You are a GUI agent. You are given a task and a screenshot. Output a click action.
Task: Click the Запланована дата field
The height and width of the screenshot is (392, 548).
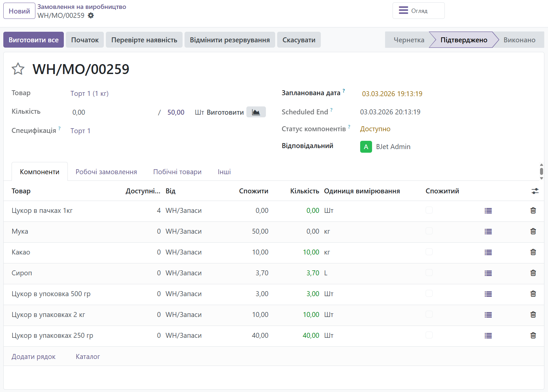tap(392, 94)
